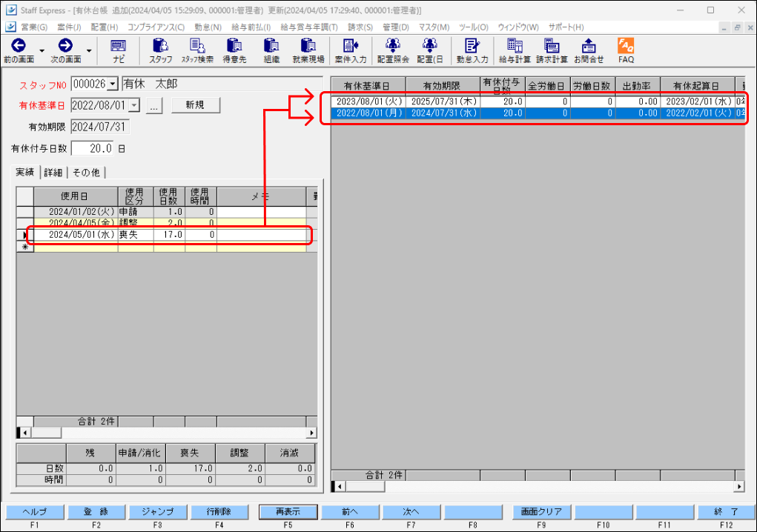Switch to the その他 tab
The image size is (757, 532).
(86, 173)
